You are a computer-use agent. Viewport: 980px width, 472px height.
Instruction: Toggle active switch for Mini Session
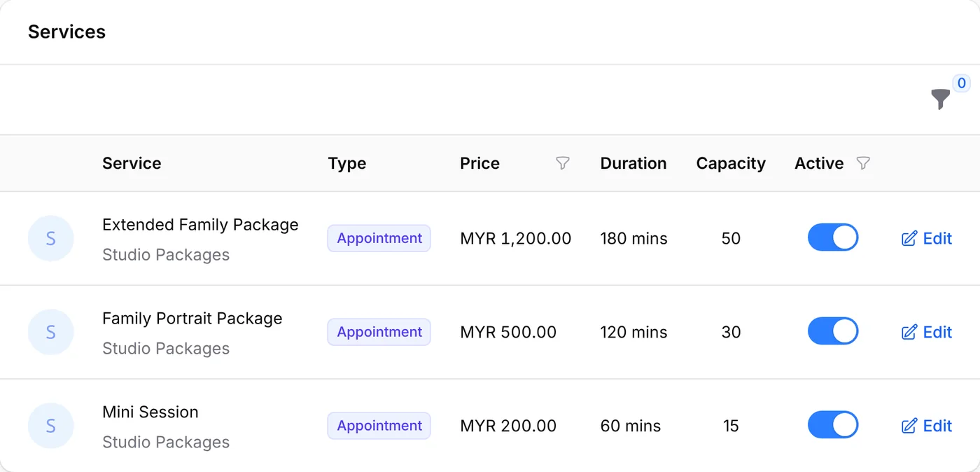[x=833, y=425]
